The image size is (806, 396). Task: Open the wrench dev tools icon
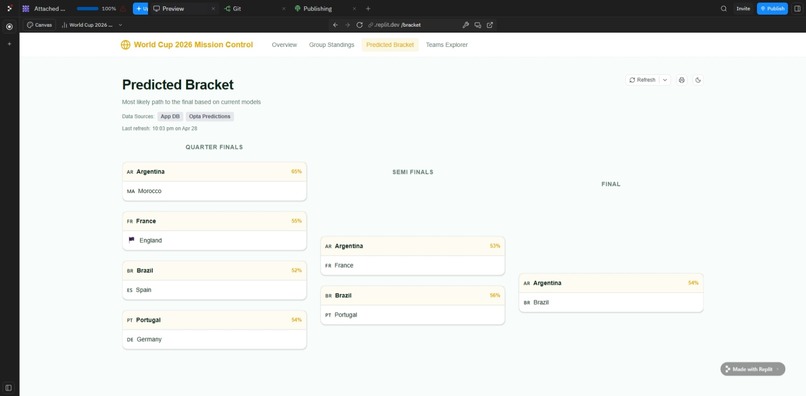(x=466, y=25)
